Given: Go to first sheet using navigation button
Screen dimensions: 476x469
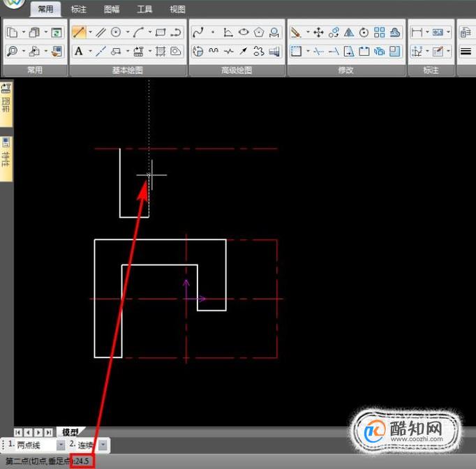Looking at the screenshot, I should [18, 432].
